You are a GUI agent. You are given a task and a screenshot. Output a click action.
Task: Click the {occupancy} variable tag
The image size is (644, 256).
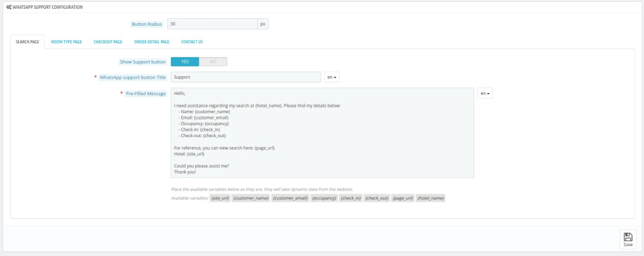point(324,199)
